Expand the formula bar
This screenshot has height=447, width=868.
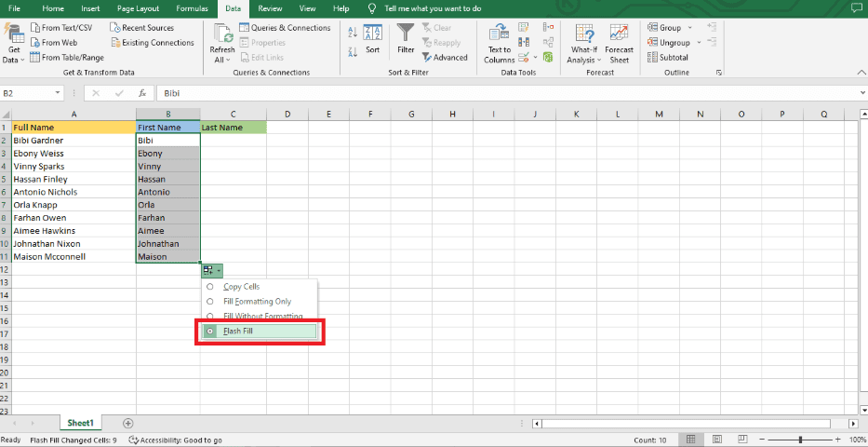pos(863,94)
